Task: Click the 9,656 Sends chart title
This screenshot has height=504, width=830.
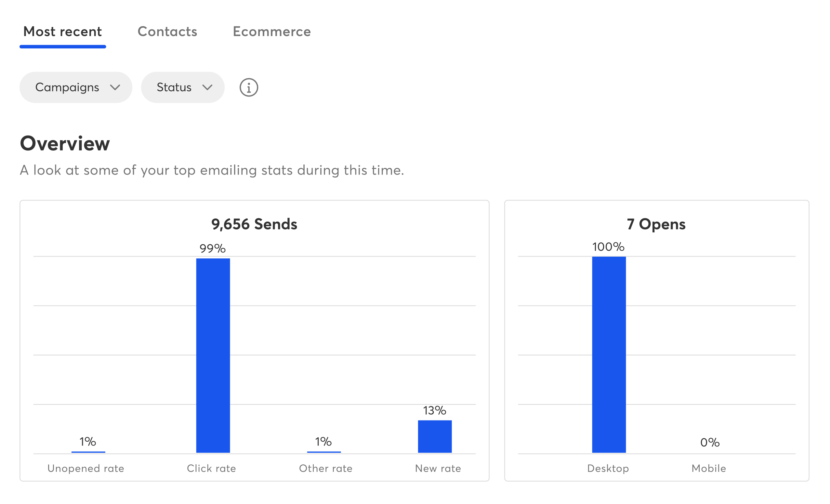Action: pos(254,224)
